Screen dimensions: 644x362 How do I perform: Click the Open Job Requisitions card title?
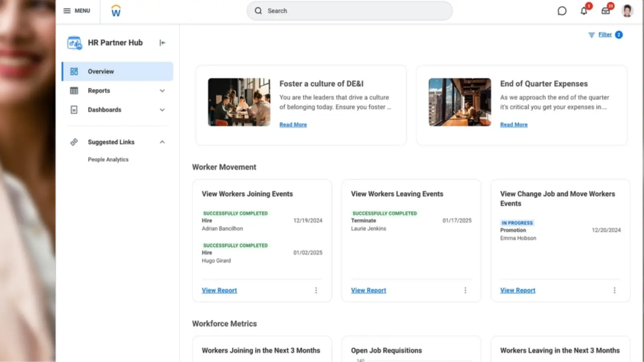click(x=386, y=351)
